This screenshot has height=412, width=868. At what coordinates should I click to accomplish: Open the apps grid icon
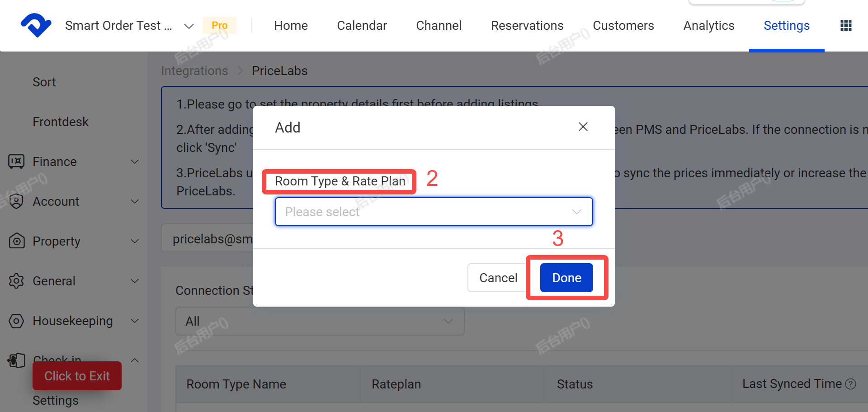click(846, 25)
